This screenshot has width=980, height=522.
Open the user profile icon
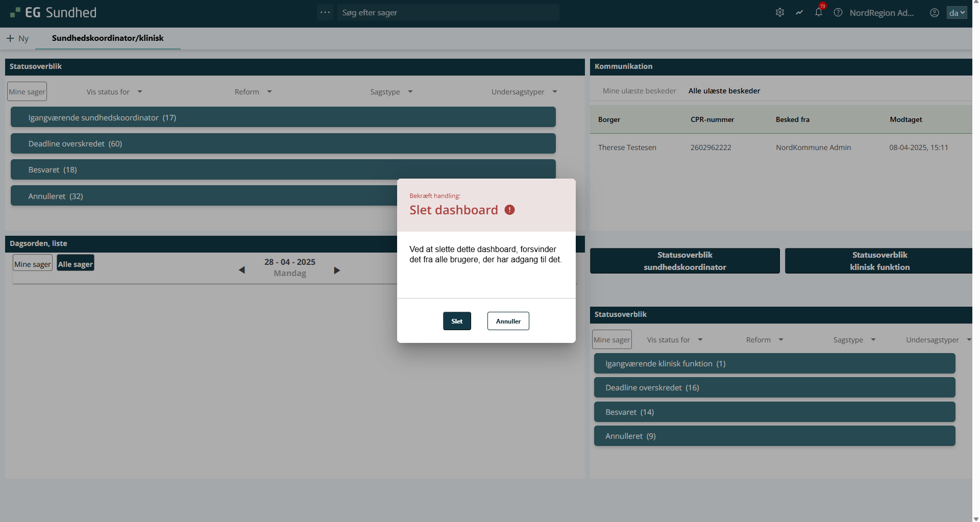coord(934,13)
